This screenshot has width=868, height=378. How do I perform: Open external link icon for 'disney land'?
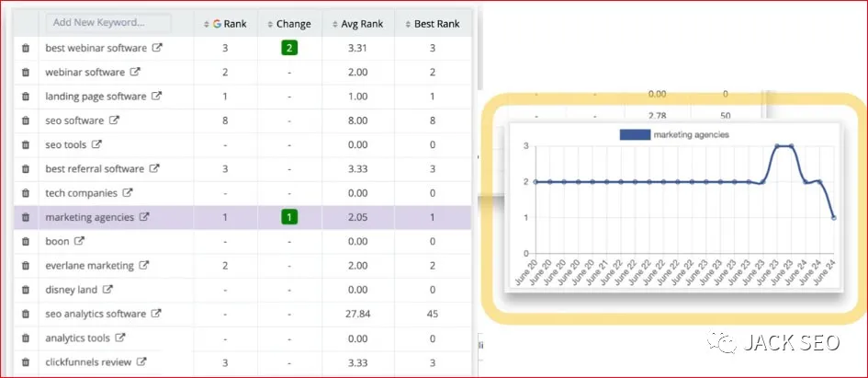pyautogui.click(x=108, y=290)
